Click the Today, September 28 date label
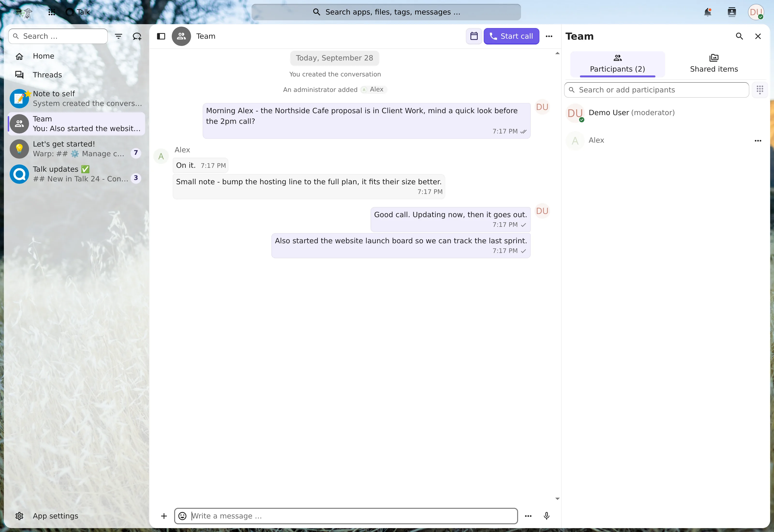Image resolution: width=774 pixels, height=532 pixels. 334,58
